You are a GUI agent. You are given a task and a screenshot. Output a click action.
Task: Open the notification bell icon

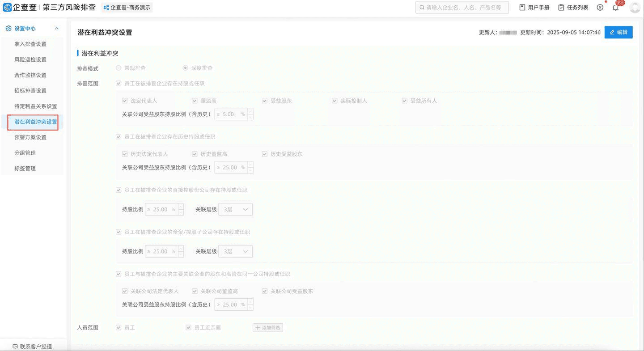pos(616,7)
